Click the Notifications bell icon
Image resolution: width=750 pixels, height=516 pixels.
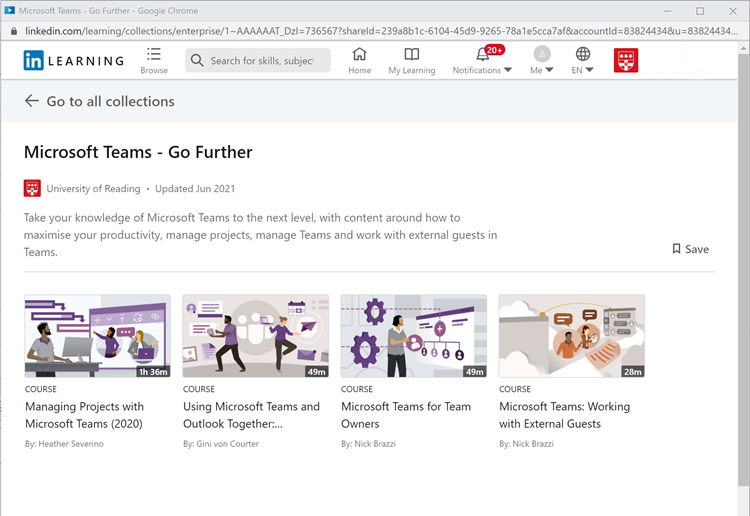click(484, 54)
